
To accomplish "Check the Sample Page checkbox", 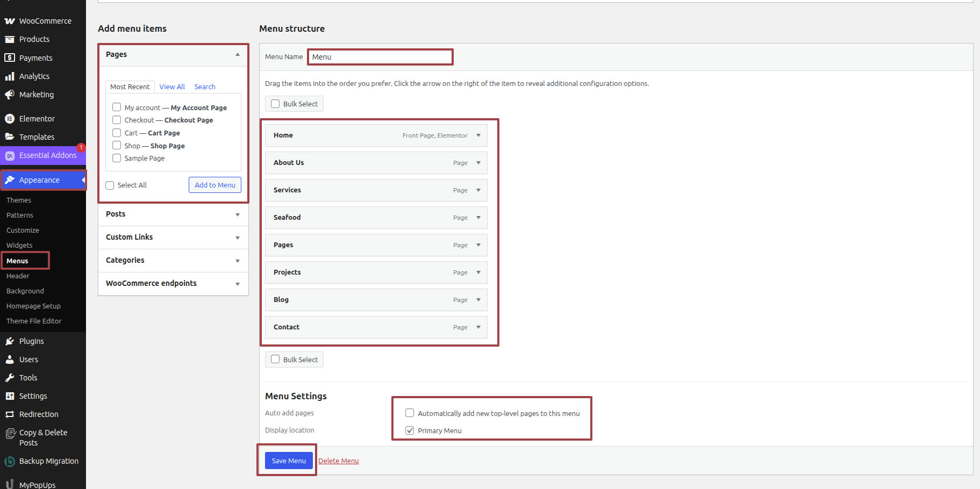I will [x=117, y=158].
